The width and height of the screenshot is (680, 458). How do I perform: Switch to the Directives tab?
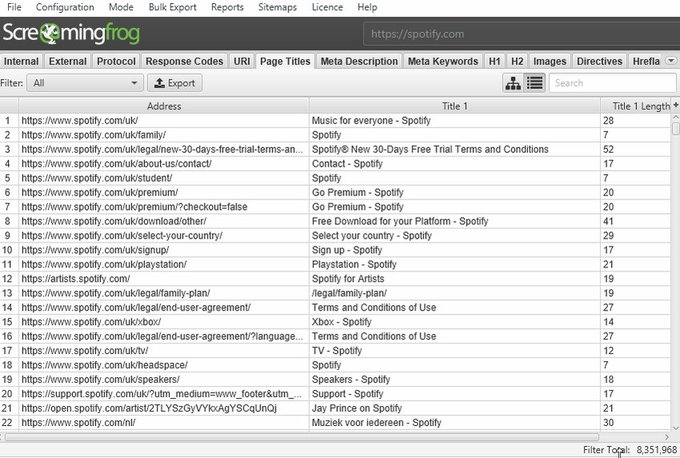[x=600, y=61]
